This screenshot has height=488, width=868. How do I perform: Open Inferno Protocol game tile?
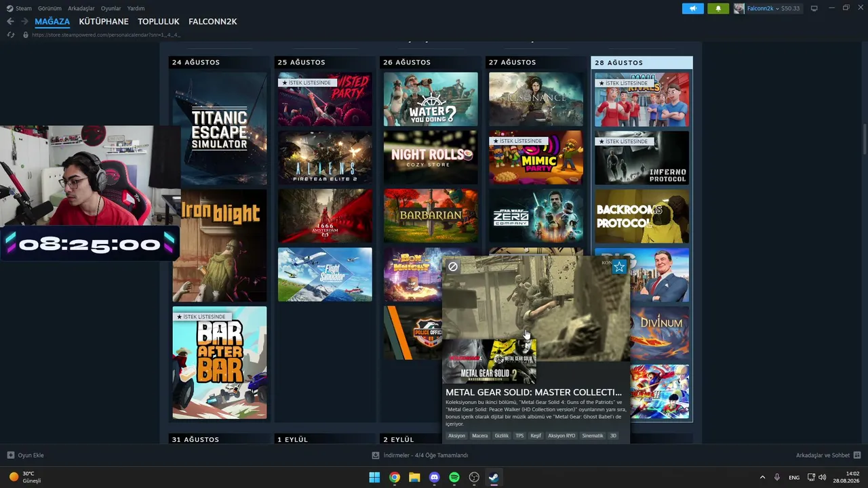pos(642,158)
